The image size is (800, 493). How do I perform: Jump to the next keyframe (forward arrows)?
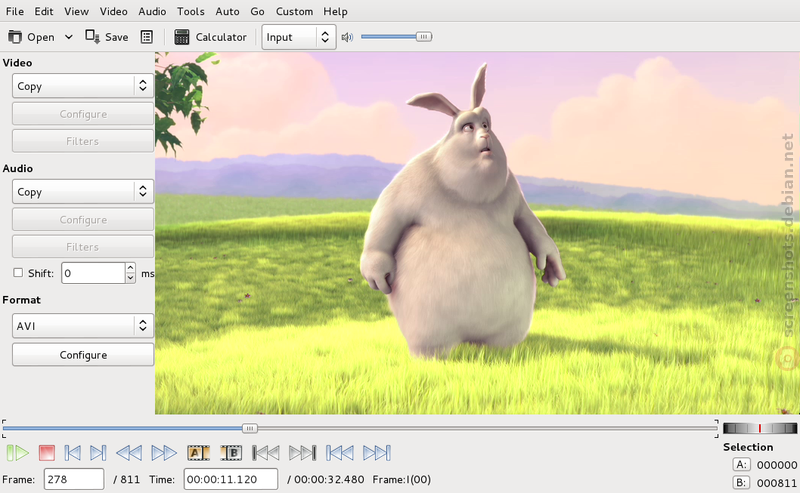pos(164,453)
